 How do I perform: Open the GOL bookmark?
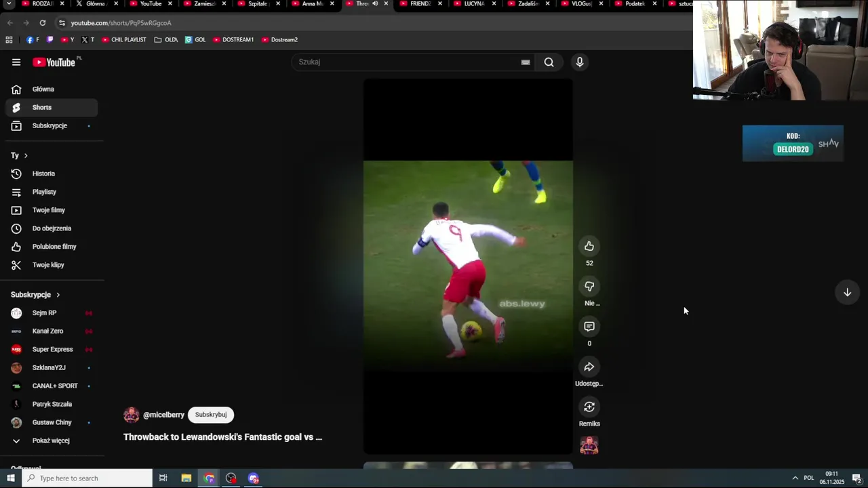pyautogui.click(x=195, y=40)
